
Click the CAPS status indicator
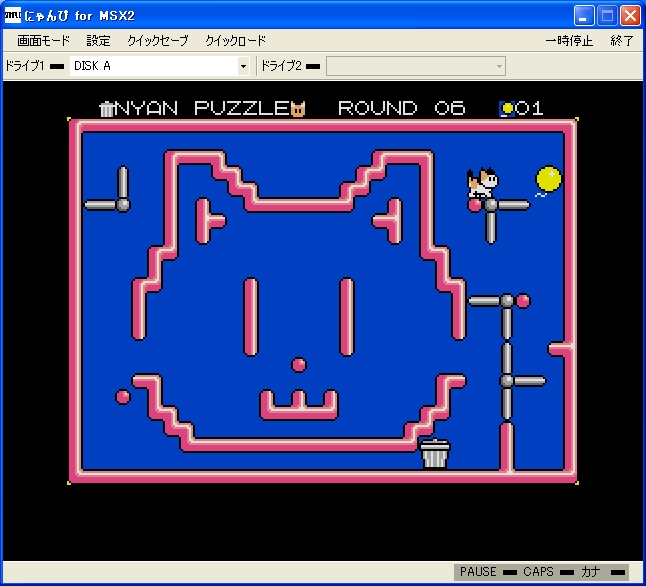548,572
